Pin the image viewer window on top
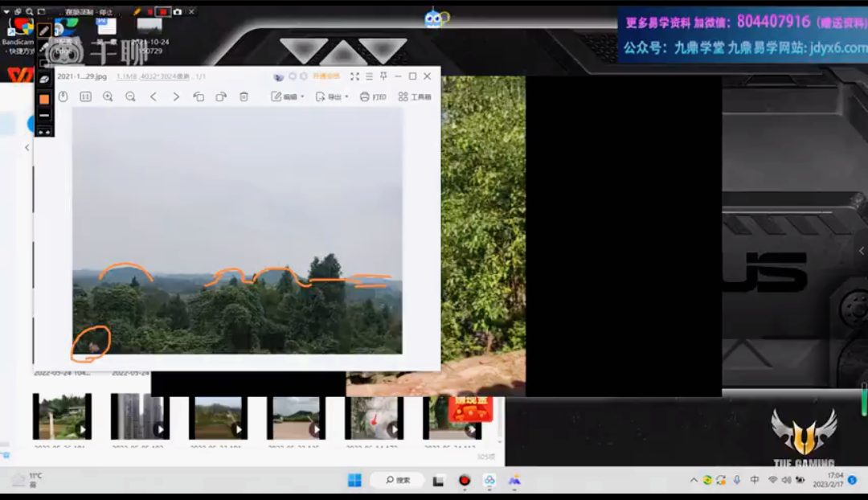This screenshot has width=868, height=500. tap(383, 76)
